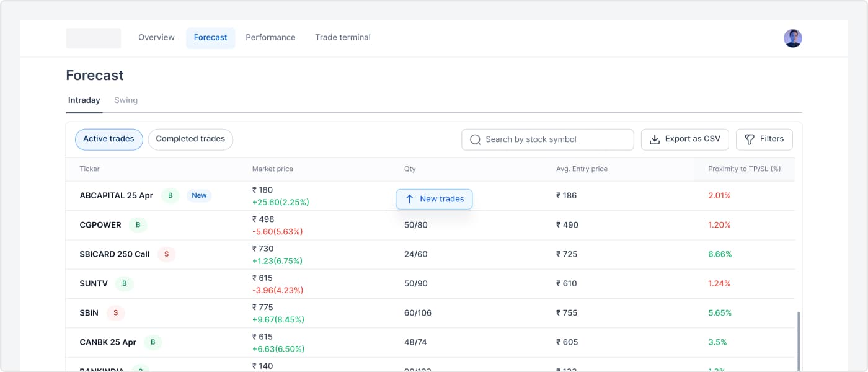868x372 pixels.
Task: Select the Forecast nav tab
Action: pyautogui.click(x=211, y=38)
